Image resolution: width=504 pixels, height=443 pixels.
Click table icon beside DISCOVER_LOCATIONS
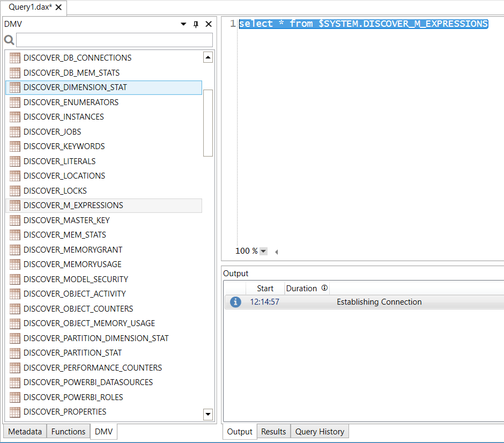(15, 176)
